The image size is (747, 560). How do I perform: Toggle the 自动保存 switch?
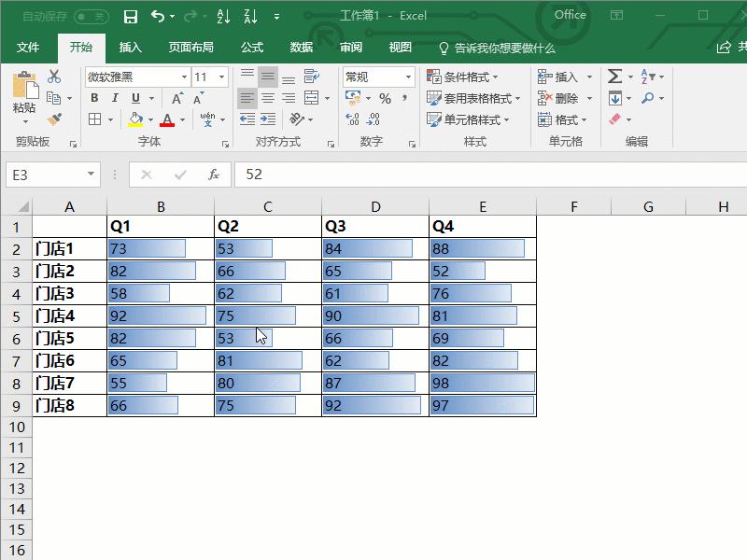(92, 17)
